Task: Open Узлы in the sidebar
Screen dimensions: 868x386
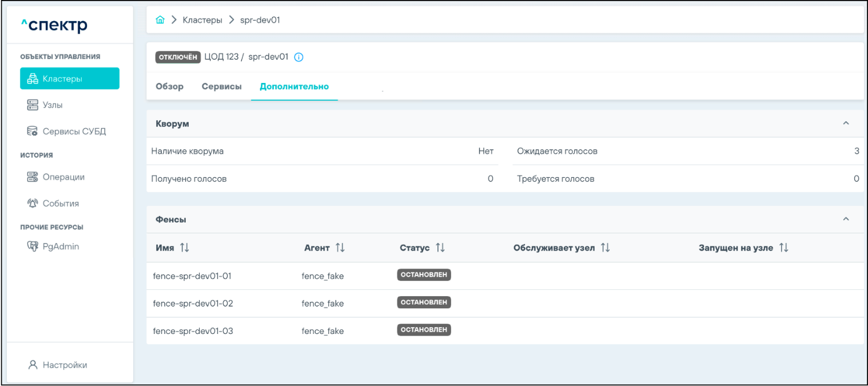Action: (53, 105)
